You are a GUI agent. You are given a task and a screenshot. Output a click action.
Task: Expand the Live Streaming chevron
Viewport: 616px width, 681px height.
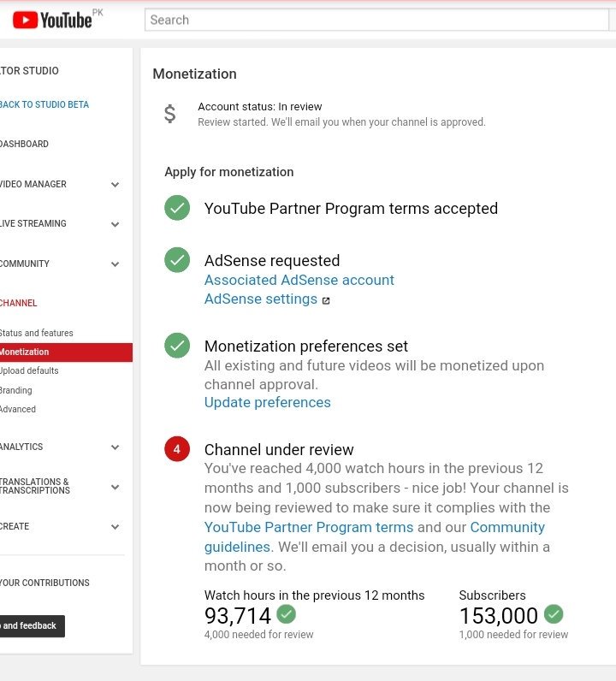click(x=115, y=224)
